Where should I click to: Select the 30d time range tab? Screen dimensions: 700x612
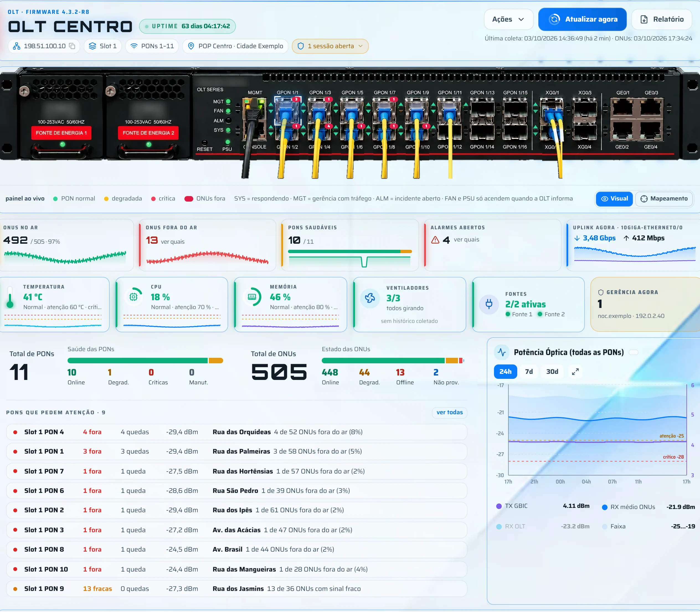tap(552, 372)
